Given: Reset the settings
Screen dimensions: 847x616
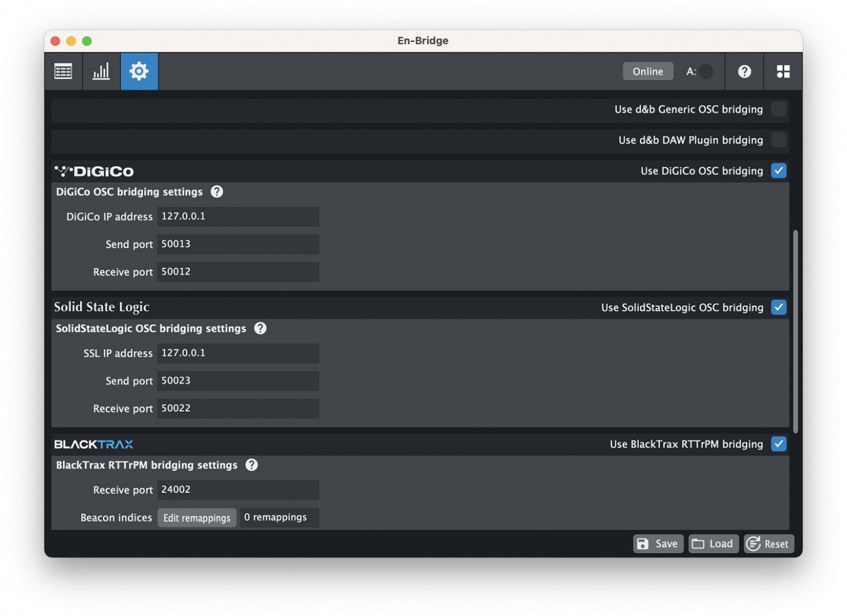Looking at the screenshot, I should pyautogui.click(x=769, y=544).
